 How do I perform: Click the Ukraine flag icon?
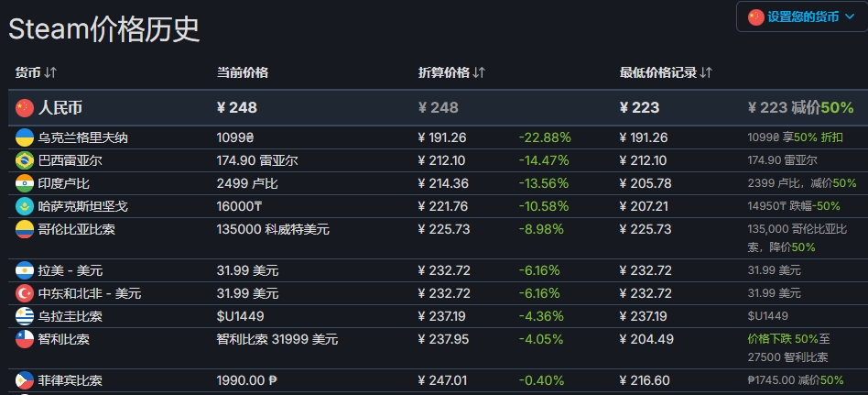(25, 137)
